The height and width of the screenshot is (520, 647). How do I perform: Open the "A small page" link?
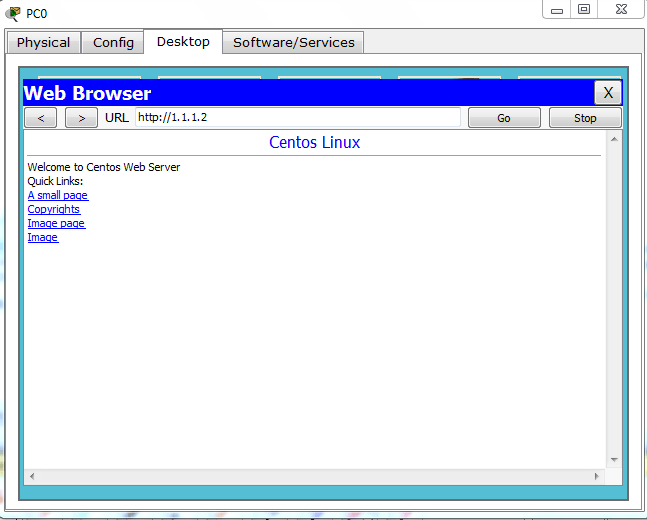[57, 195]
